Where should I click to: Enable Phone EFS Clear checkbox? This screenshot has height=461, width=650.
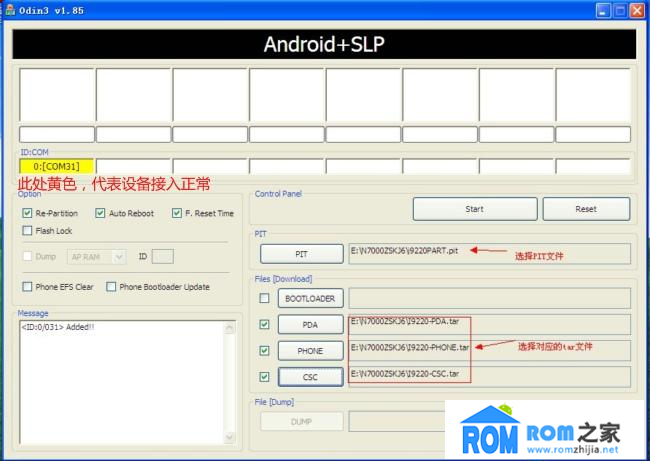coord(27,286)
